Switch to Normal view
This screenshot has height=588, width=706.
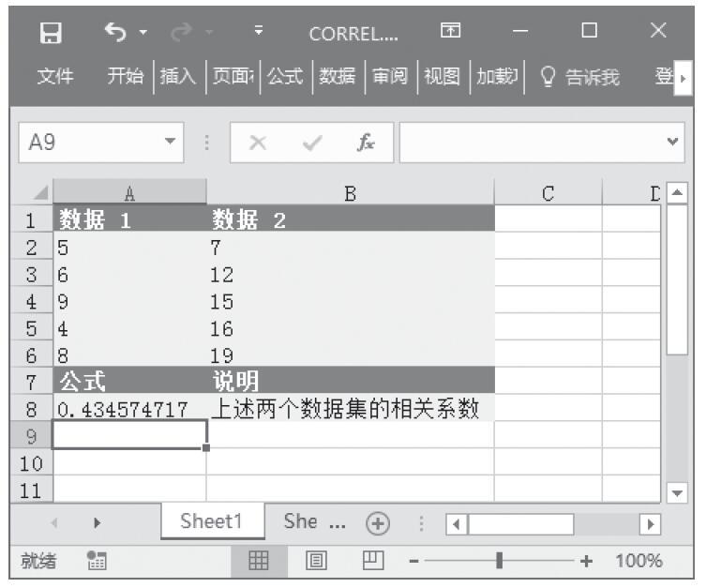[x=259, y=561]
